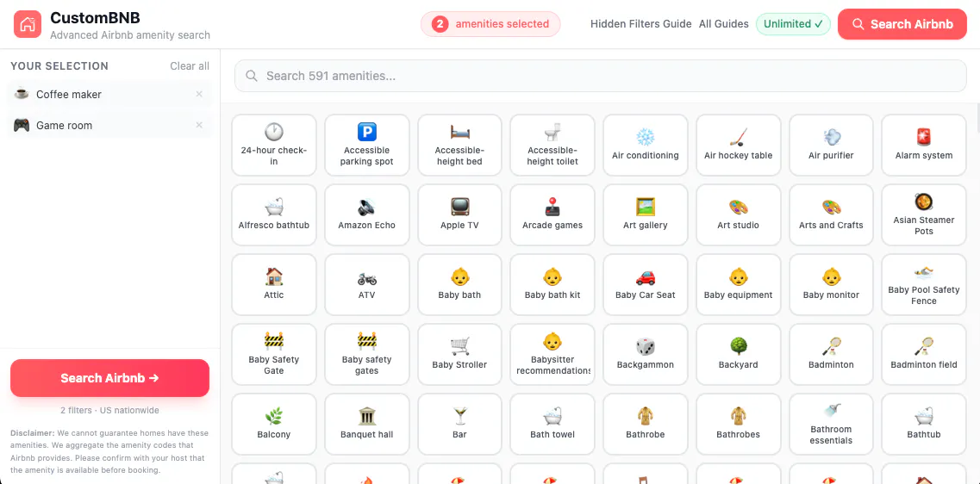Select the Baby Safety Gate amenity

pyautogui.click(x=274, y=354)
